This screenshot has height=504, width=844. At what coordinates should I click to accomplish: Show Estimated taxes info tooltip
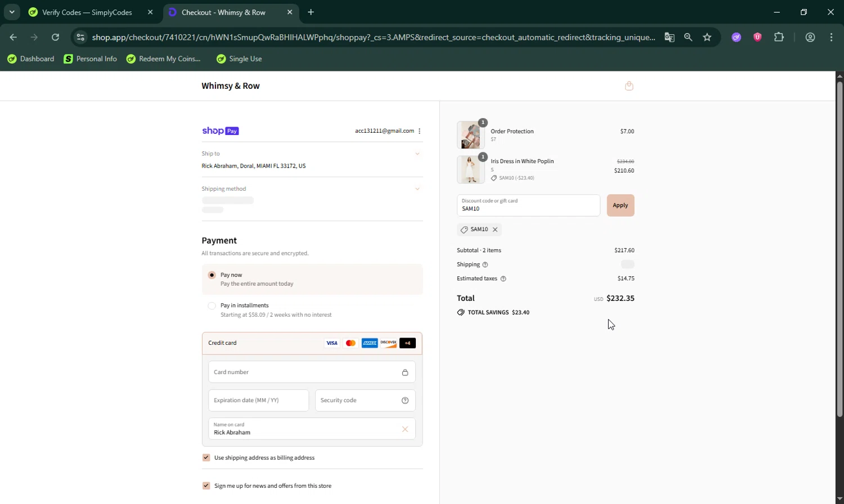[503, 278]
